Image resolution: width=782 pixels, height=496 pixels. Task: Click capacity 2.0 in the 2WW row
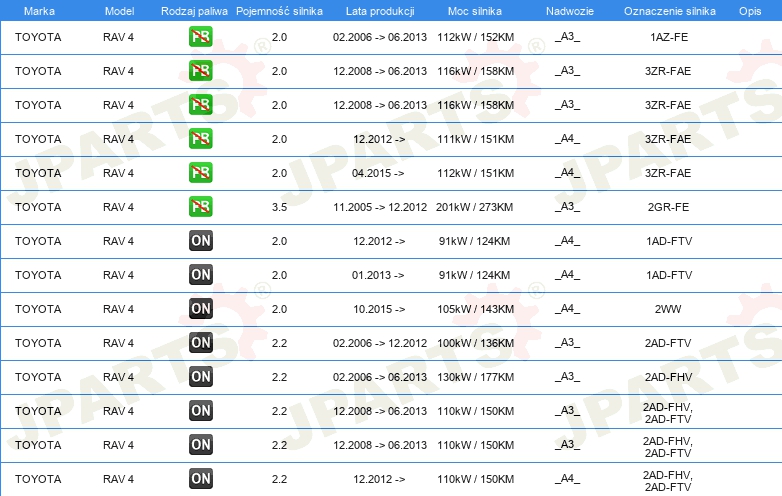coord(279,309)
